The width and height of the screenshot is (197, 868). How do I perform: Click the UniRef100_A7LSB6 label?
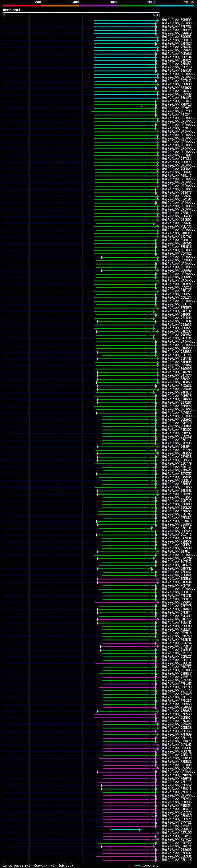(x=177, y=443)
